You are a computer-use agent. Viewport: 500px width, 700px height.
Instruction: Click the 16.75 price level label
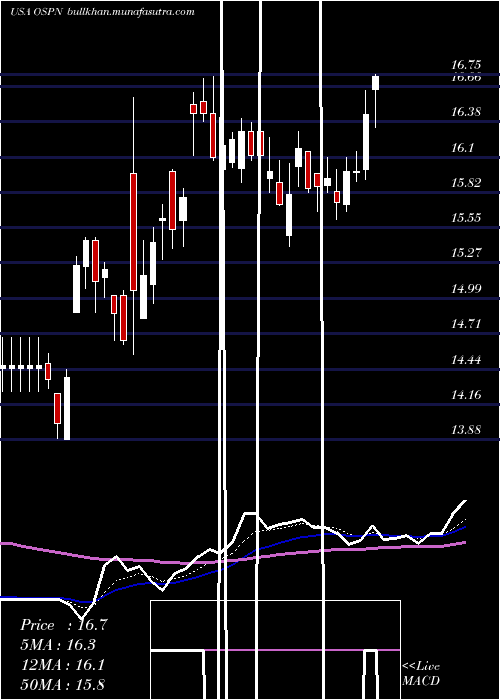466,65
